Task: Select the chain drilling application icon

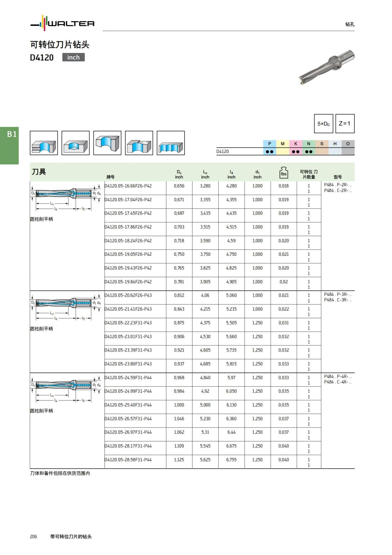Action: pos(171,143)
